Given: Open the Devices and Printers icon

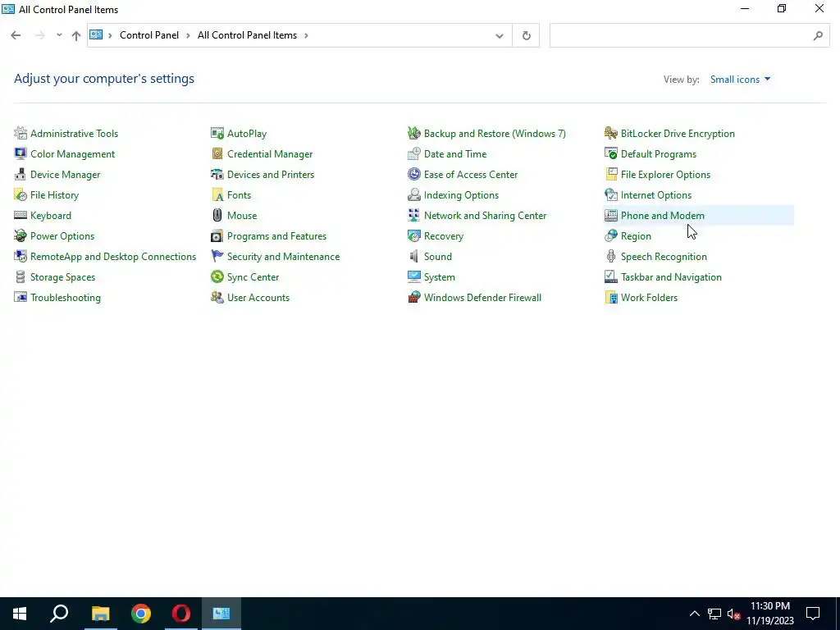Looking at the screenshot, I should click(x=217, y=174).
